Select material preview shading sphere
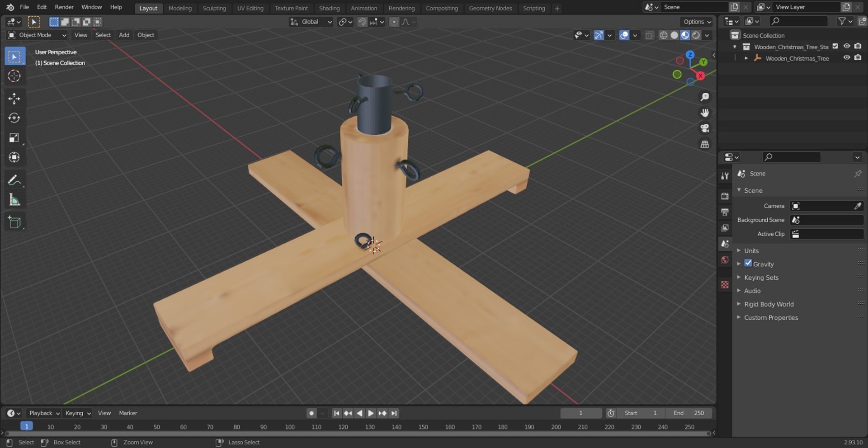Screen dimensions: 868x448 pos(685,35)
